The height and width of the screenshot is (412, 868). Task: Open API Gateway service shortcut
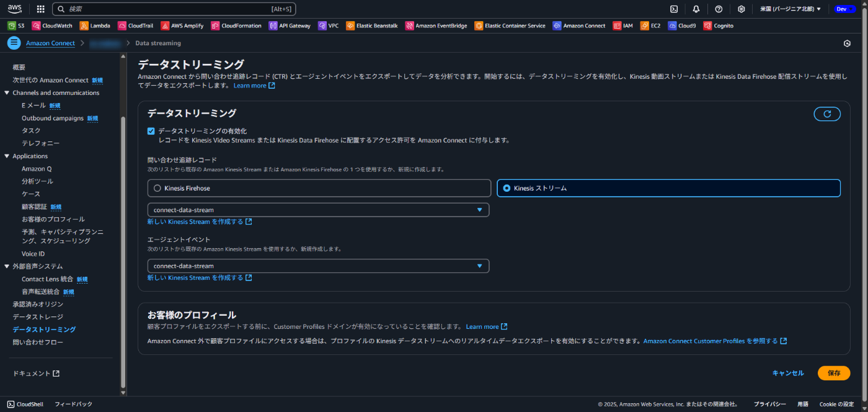tap(290, 25)
